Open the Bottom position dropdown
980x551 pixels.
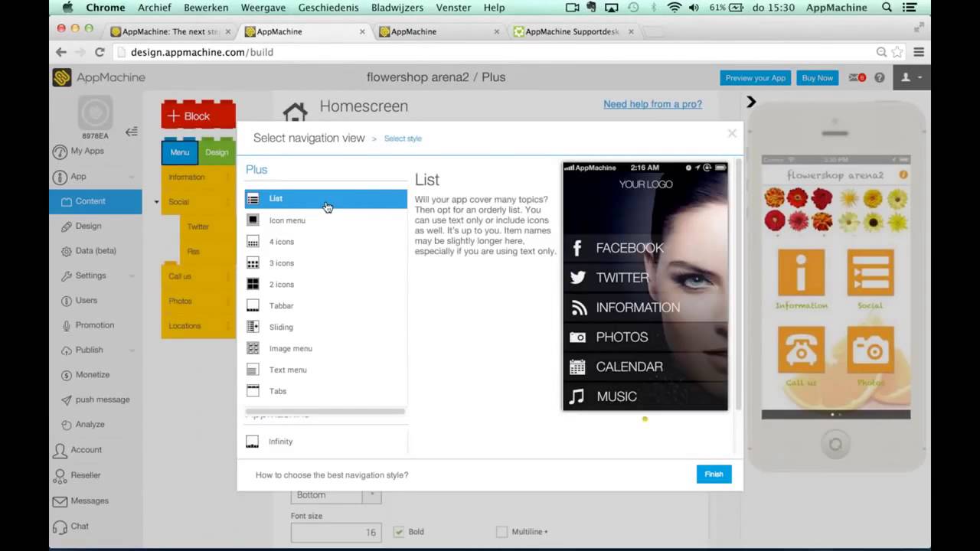pyautogui.click(x=336, y=495)
